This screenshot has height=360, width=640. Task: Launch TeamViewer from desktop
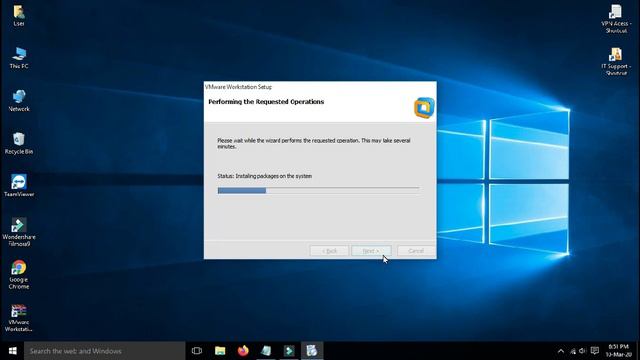(19, 186)
